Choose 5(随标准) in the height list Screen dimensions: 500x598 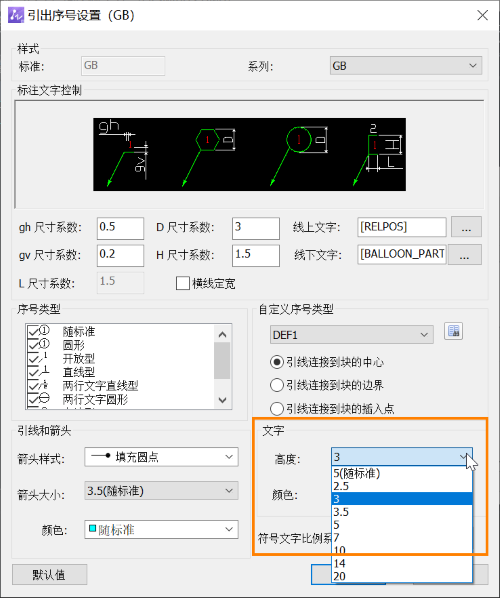pyautogui.click(x=402, y=473)
